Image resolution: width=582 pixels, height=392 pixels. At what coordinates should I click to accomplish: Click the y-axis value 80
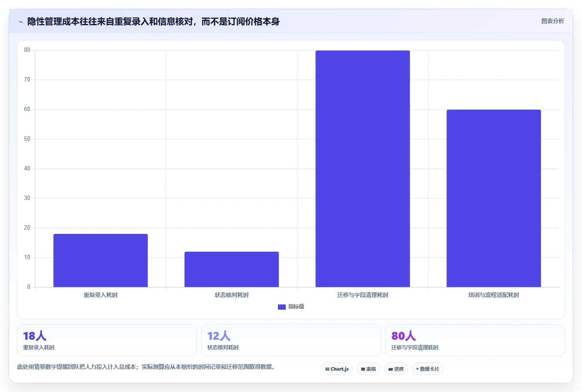pyautogui.click(x=27, y=50)
